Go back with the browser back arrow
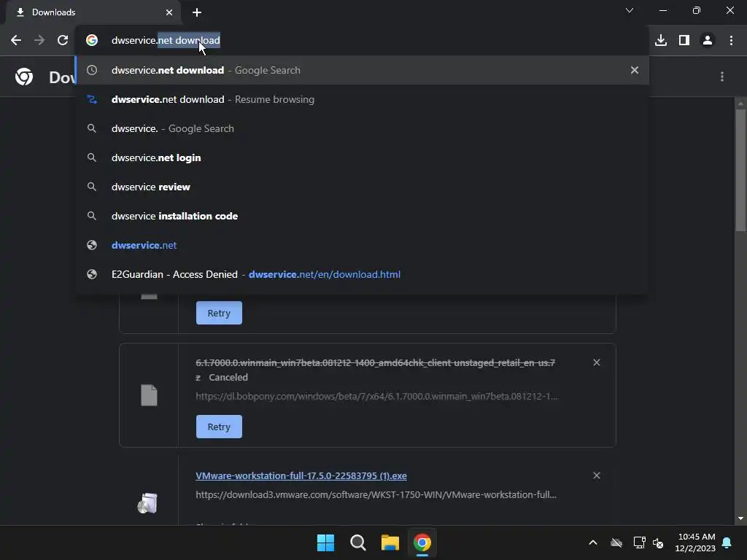 (16, 40)
